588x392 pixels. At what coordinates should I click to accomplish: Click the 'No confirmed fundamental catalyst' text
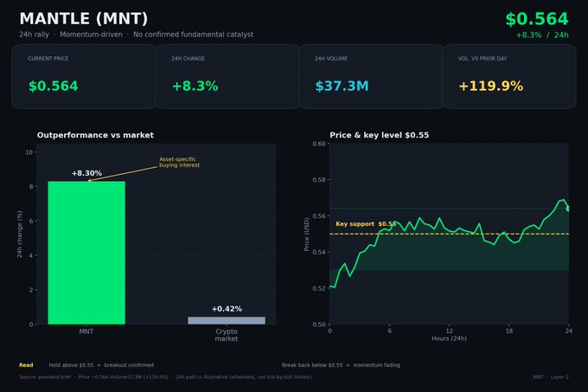point(194,35)
